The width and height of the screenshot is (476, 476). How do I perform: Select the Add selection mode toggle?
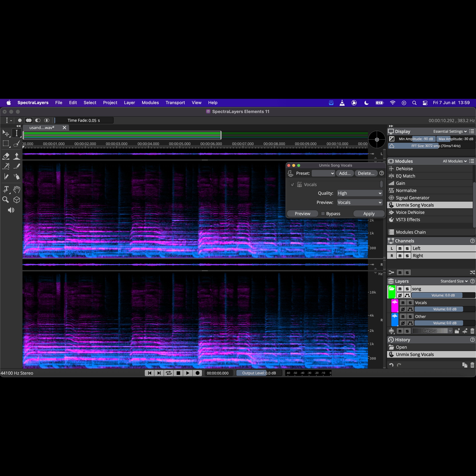point(29,120)
